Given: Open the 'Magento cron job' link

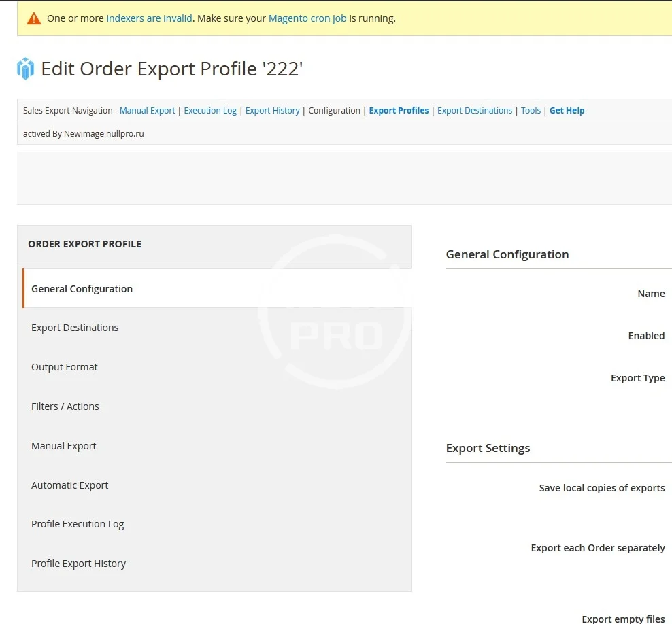Looking at the screenshot, I should [307, 18].
